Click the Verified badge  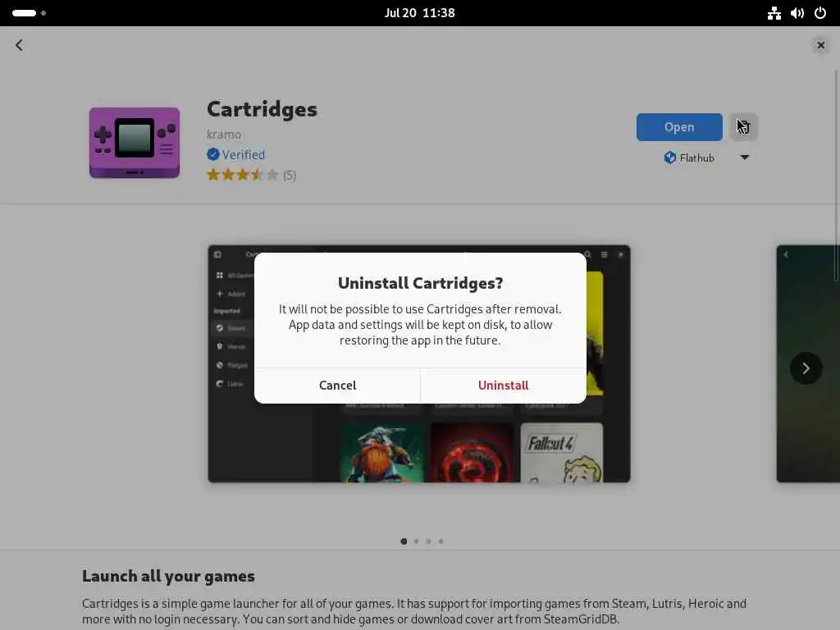pos(236,155)
